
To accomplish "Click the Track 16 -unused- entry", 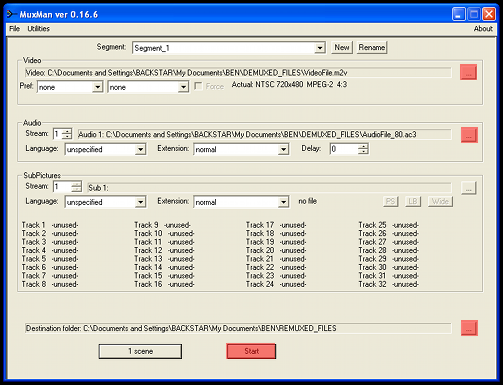I will [164, 284].
